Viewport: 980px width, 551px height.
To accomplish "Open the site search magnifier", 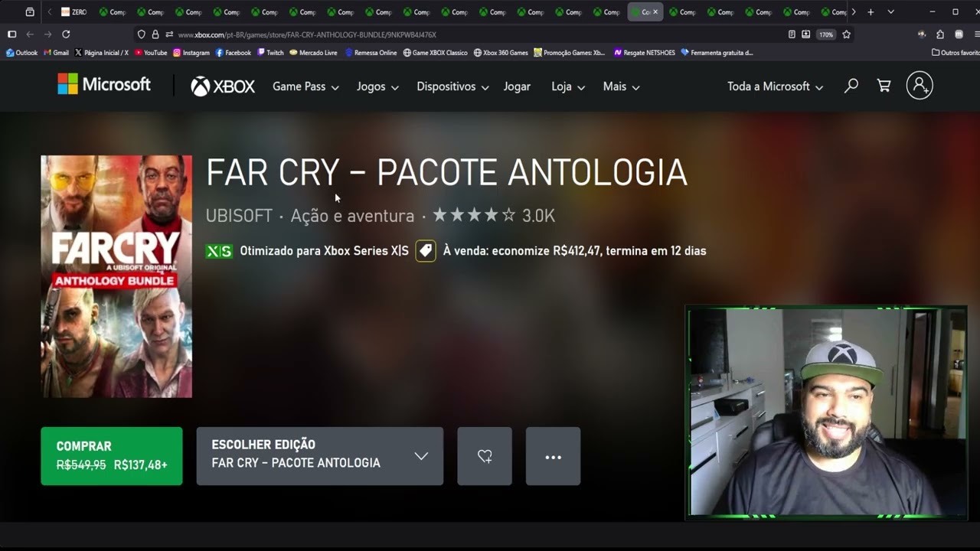I will pos(851,86).
